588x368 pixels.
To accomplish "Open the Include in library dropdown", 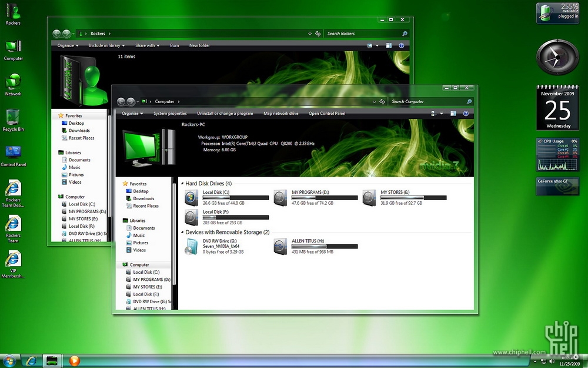I will [106, 45].
